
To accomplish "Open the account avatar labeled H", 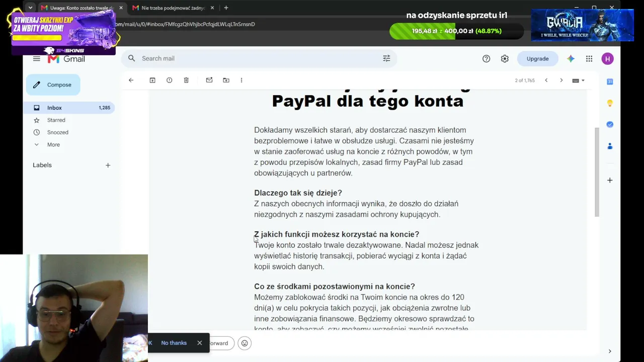I will (x=607, y=59).
